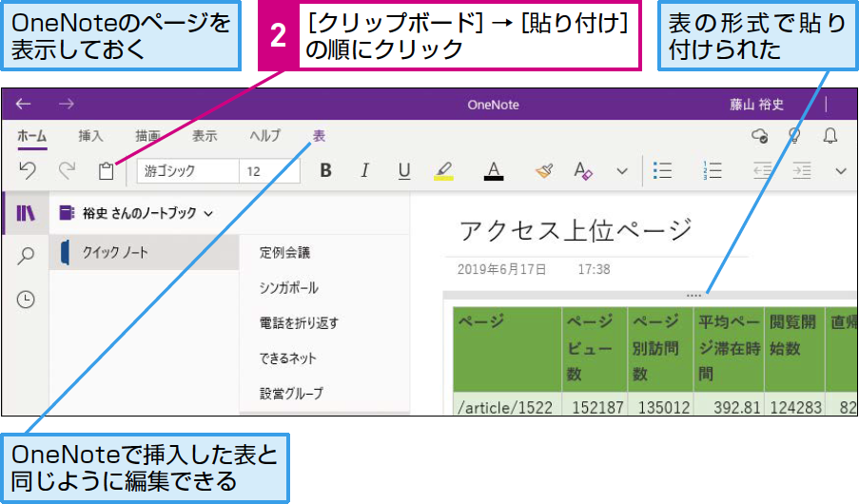Open the ホーム tab
This screenshot has width=859, height=504.
[31, 136]
